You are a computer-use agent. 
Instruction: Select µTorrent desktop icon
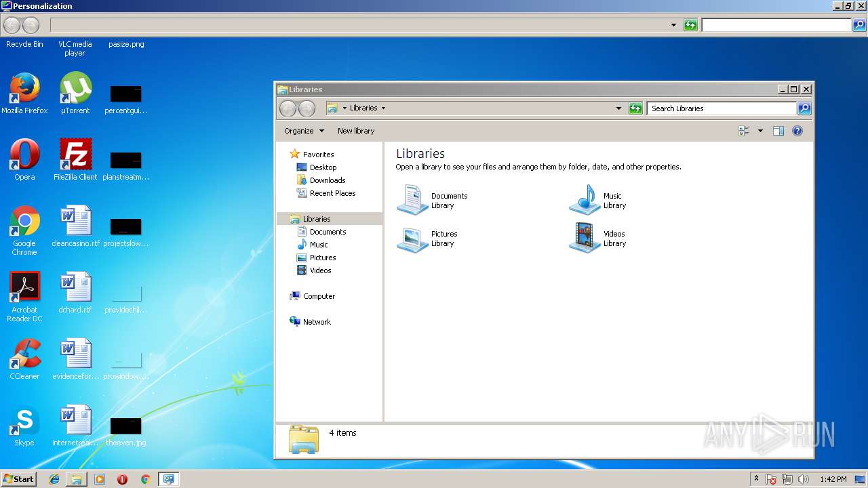[x=75, y=94]
